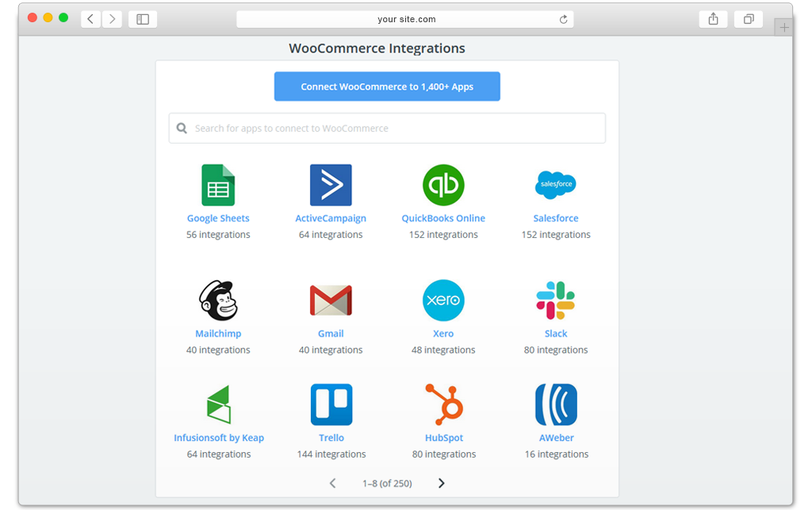Screen dimensions: 812x510
Task: Open the Google Sheets app icon
Action: coord(218,185)
